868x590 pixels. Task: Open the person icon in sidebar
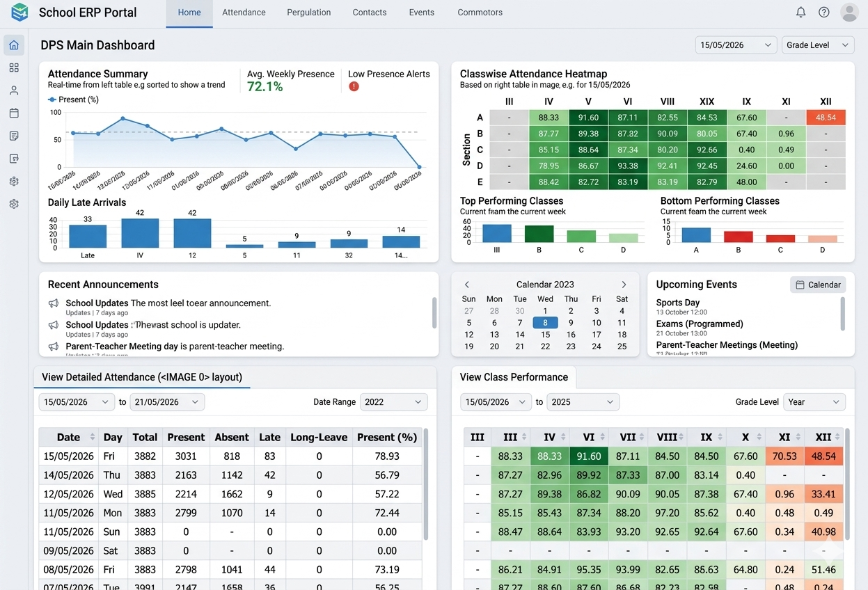tap(14, 90)
